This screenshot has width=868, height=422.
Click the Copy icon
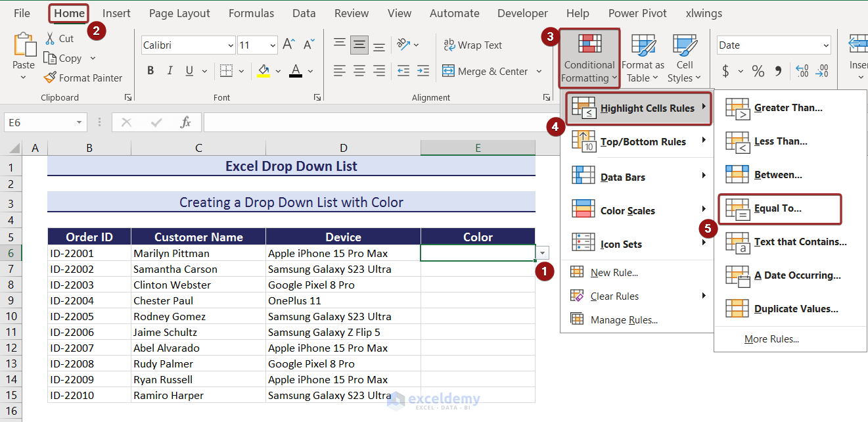coord(49,58)
